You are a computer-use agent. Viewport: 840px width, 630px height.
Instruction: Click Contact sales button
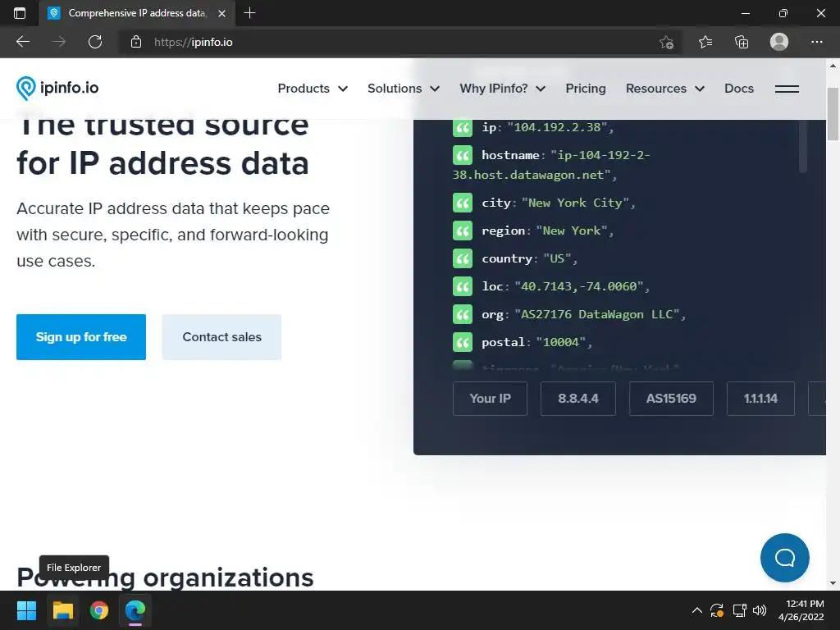tap(221, 337)
